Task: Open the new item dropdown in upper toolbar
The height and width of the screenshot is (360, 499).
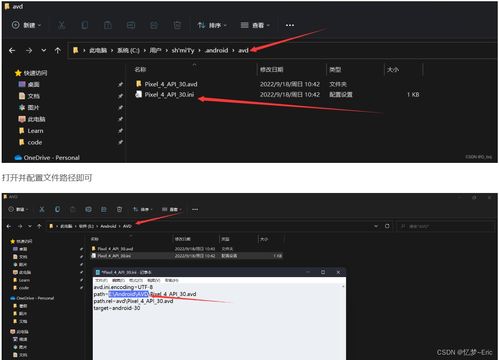Action: (x=26, y=25)
